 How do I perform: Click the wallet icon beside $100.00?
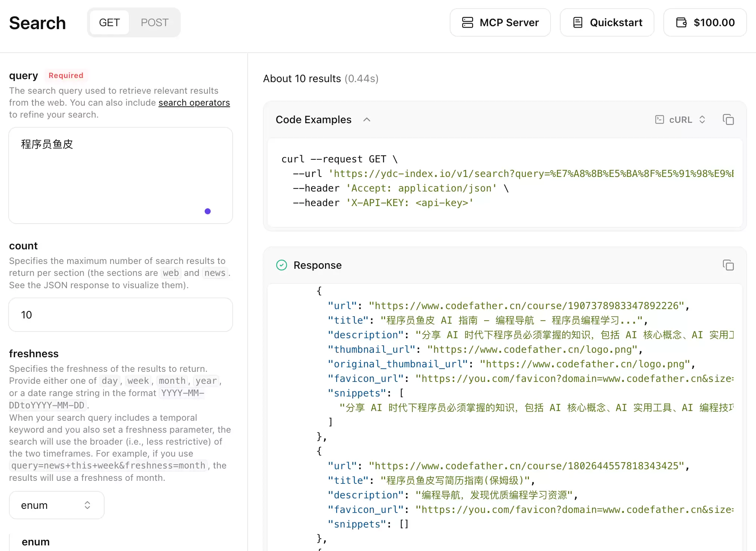point(682,22)
